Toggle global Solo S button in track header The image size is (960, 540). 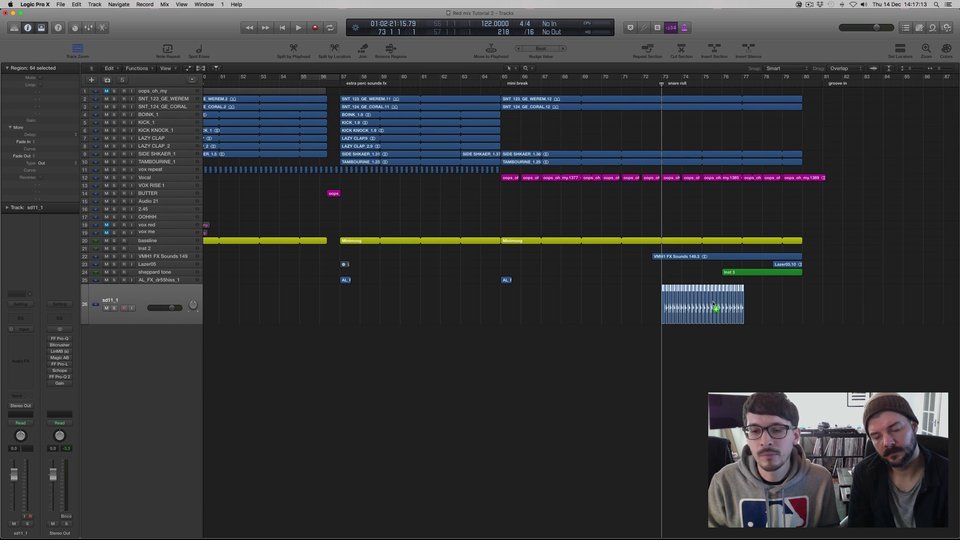122,80
